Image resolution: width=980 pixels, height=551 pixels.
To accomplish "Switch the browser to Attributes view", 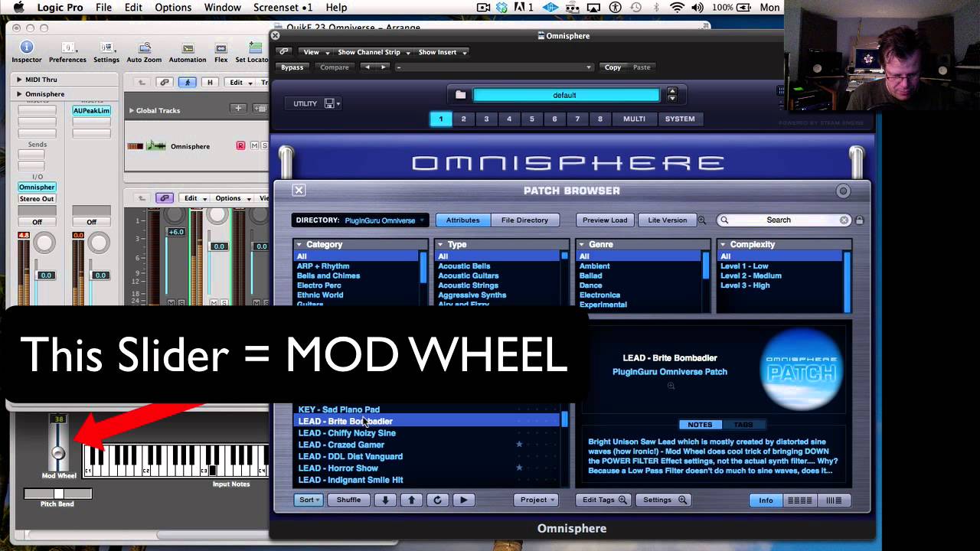I will point(462,220).
